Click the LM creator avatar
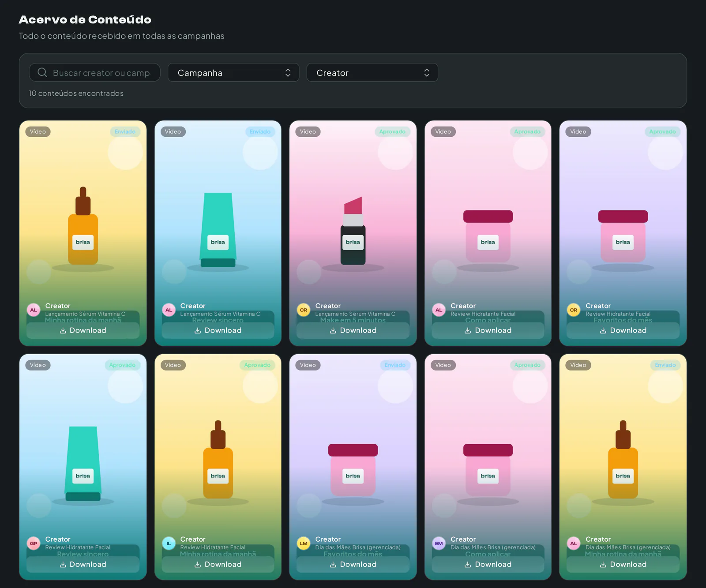 pyautogui.click(x=304, y=543)
